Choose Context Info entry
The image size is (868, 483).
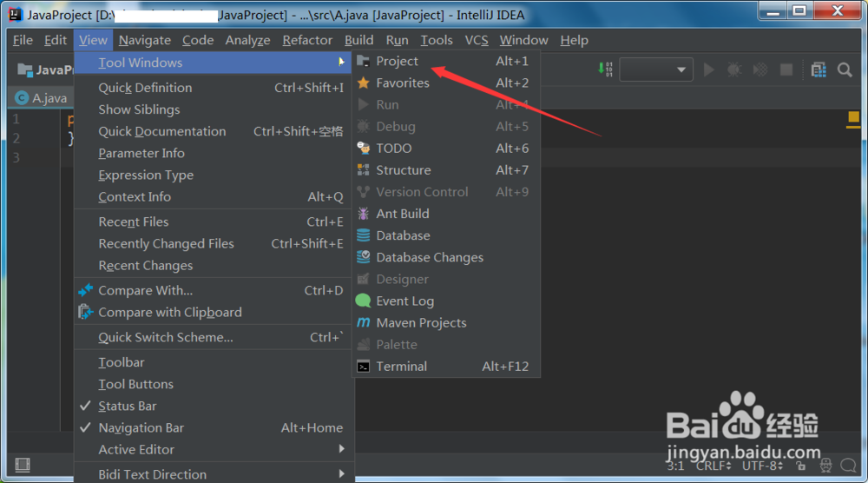[214, 196]
